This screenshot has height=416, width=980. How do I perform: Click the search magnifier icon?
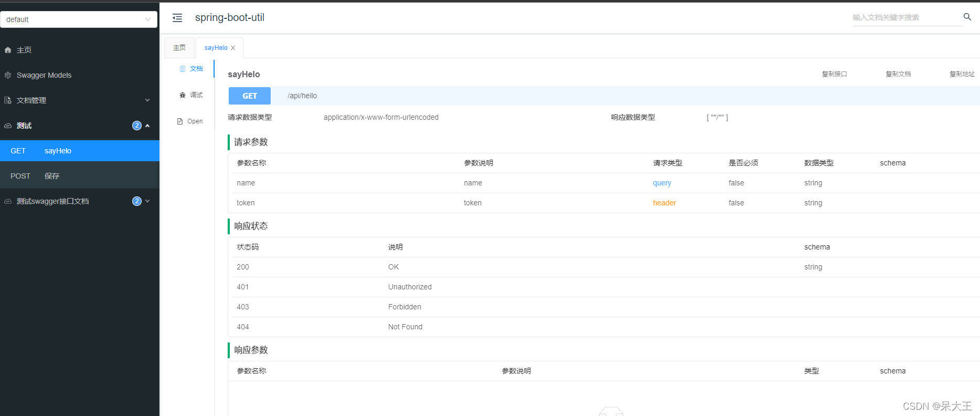(967, 17)
